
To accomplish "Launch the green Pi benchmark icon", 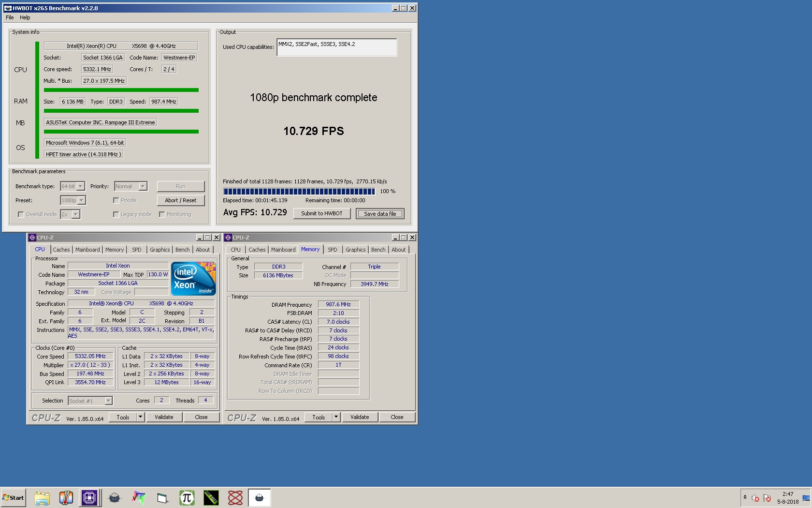I will (187, 497).
